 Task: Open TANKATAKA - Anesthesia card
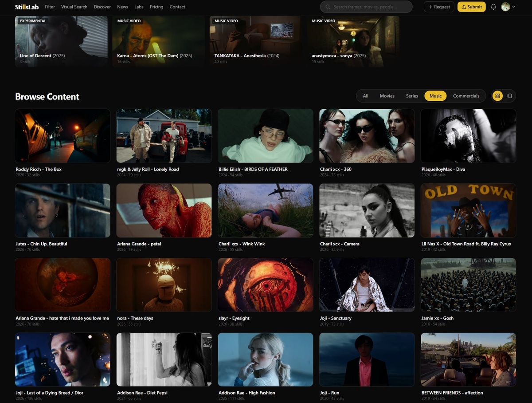256,41
